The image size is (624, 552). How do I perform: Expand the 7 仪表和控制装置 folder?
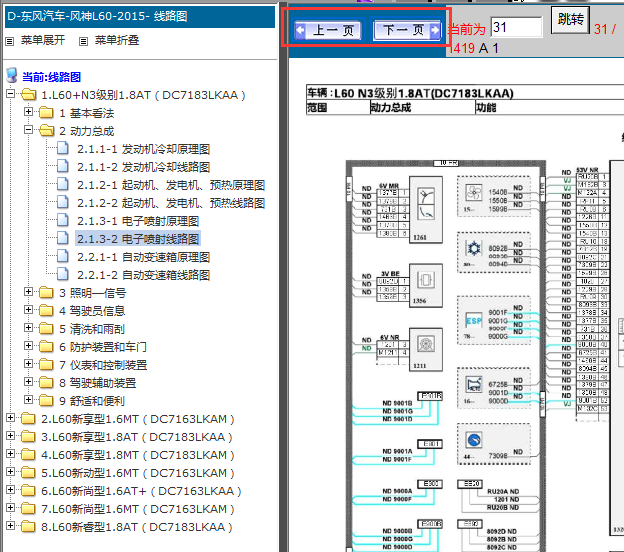[28, 363]
